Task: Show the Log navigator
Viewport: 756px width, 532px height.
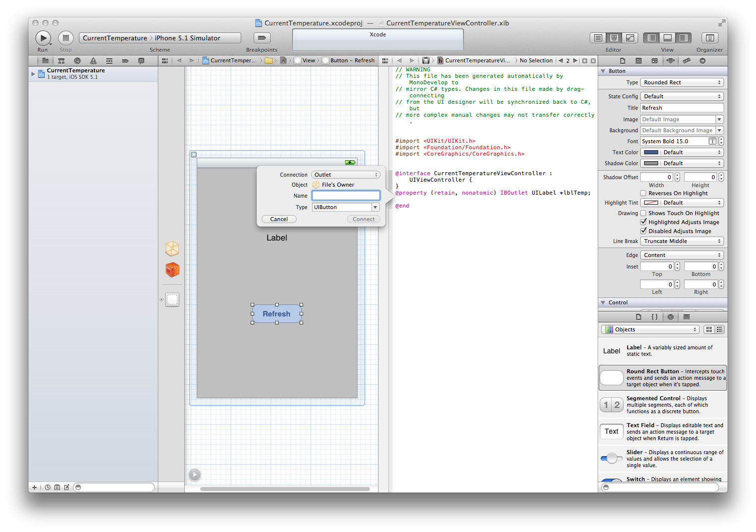Action: (141, 61)
